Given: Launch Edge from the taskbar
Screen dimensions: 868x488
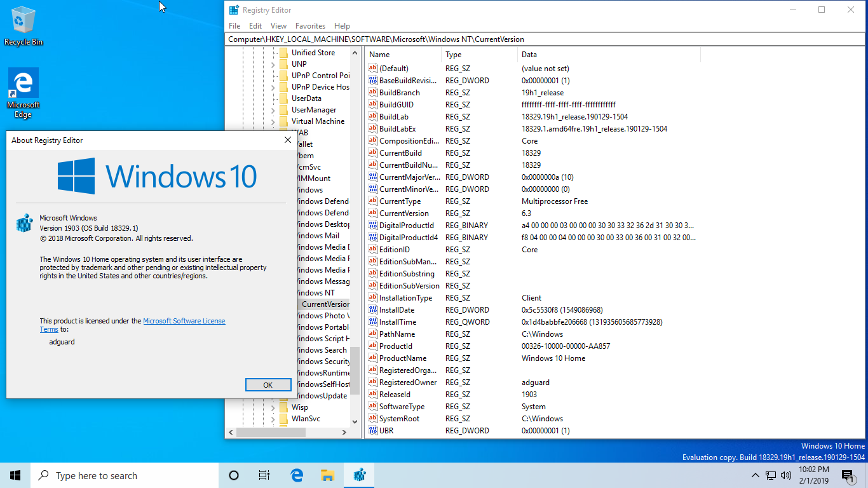Looking at the screenshot, I should click(x=296, y=475).
